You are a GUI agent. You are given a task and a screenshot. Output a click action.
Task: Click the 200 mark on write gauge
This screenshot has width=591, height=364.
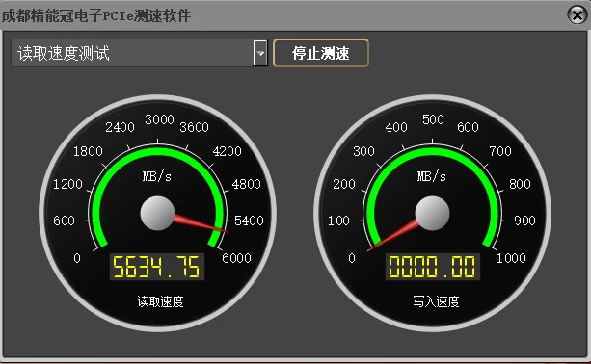pos(344,184)
